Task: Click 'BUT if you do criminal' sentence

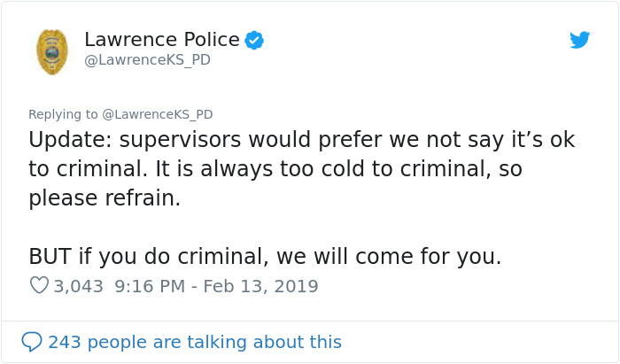Action: pos(151,257)
